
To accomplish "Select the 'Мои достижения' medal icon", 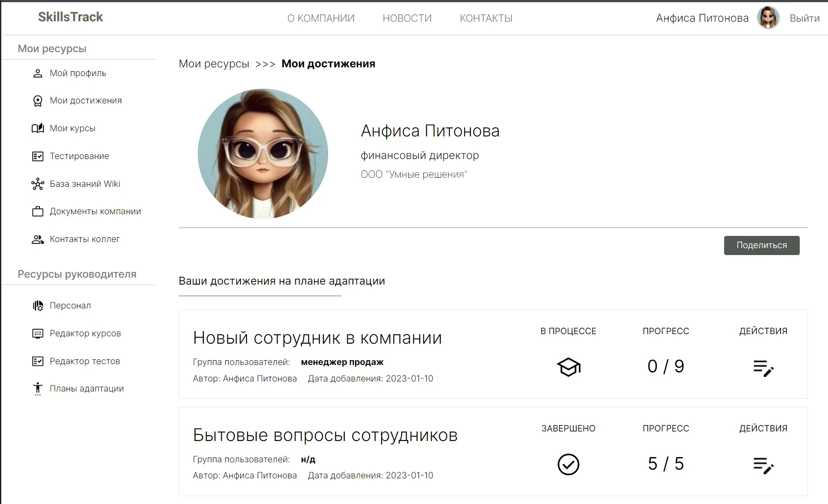I will [x=38, y=100].
